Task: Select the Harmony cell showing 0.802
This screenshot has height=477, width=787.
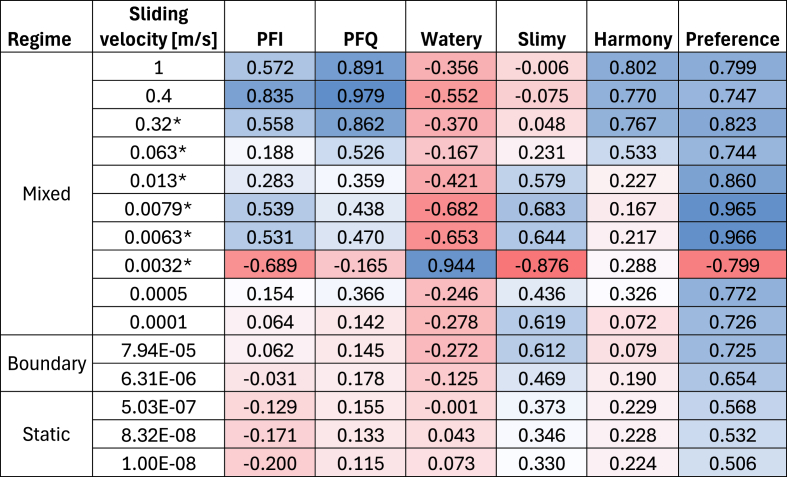Action: coord(632,67)
